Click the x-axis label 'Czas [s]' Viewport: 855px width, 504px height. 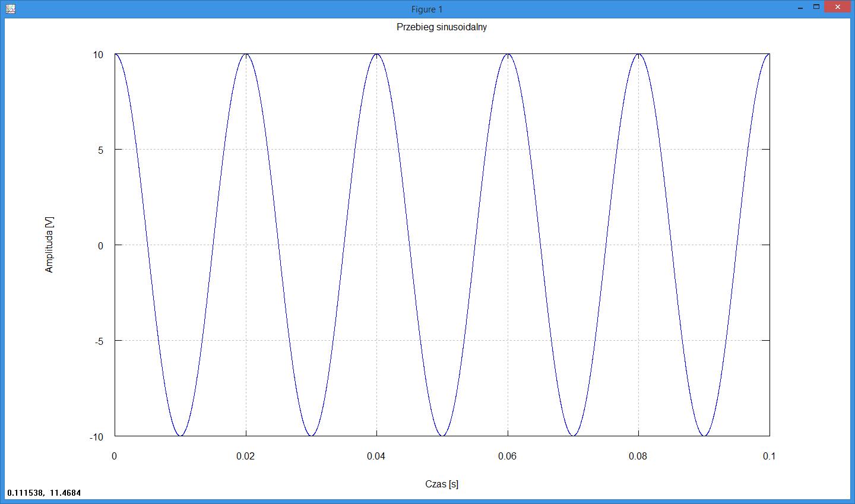pos(442,484)
